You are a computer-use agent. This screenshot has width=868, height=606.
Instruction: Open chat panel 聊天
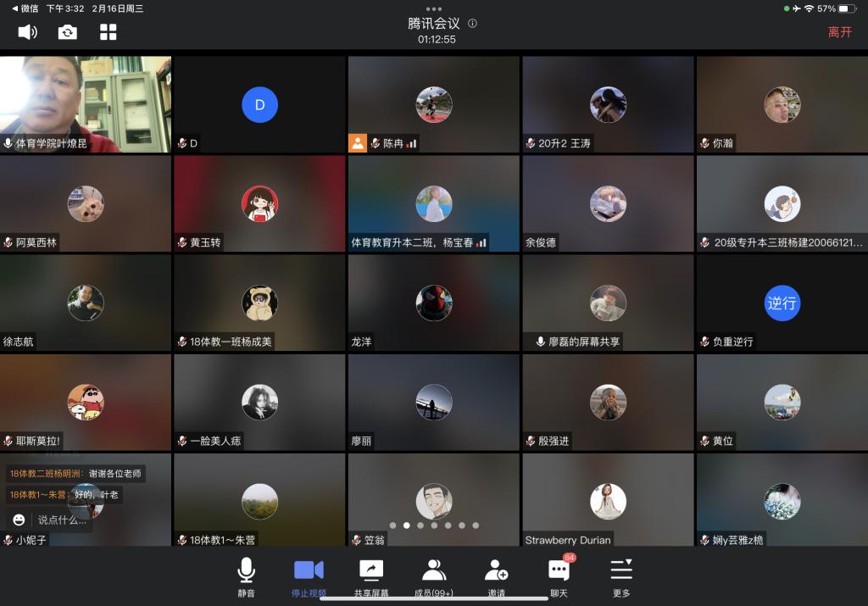point(559,576)
